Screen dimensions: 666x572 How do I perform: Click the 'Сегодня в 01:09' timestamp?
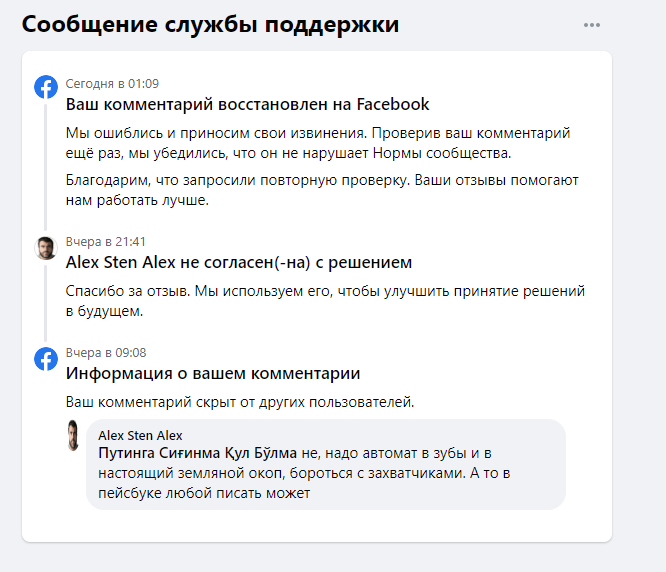click(x=112, y=84)
